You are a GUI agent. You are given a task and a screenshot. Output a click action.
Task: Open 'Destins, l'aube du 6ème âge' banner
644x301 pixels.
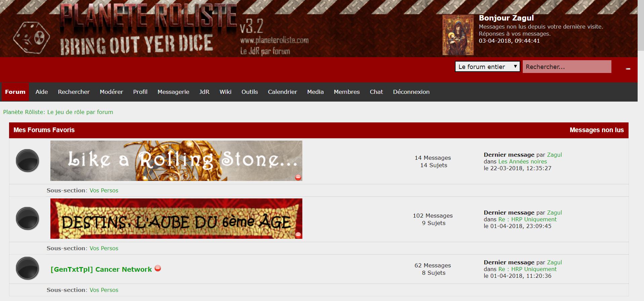[176, 219]
